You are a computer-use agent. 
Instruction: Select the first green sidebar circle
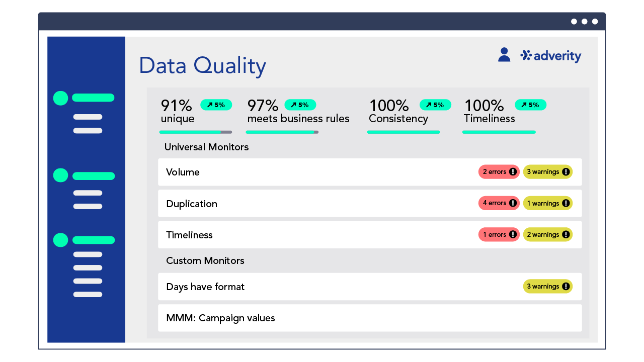pos(60,98)
